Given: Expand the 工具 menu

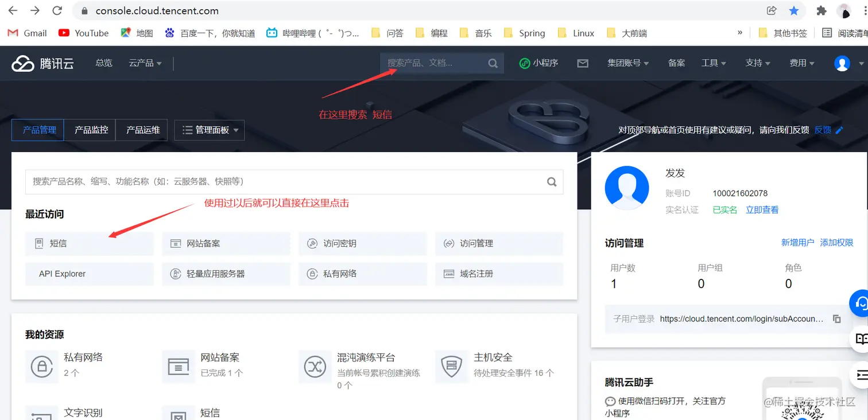Looking at the screenshot, I should click(714, 63).
